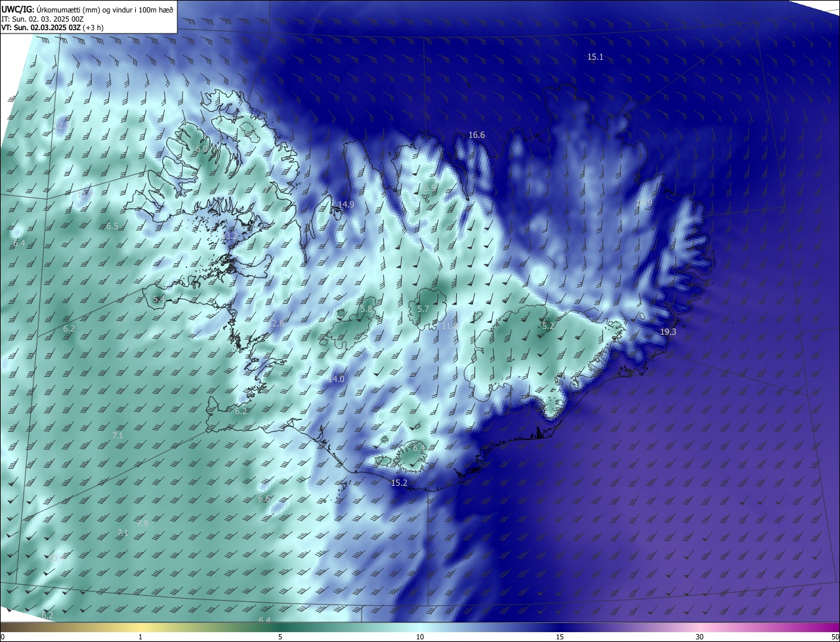The height and width of the screenshot is (642, 840).
Task: Click the 10 tick on the color scale
Action: [x=420, y=637]
